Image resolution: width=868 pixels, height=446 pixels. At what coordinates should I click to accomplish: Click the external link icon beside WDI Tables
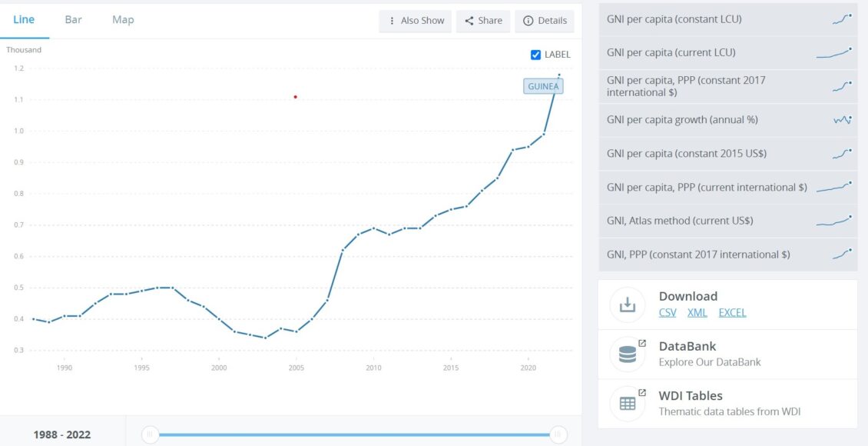coord(642,392)
